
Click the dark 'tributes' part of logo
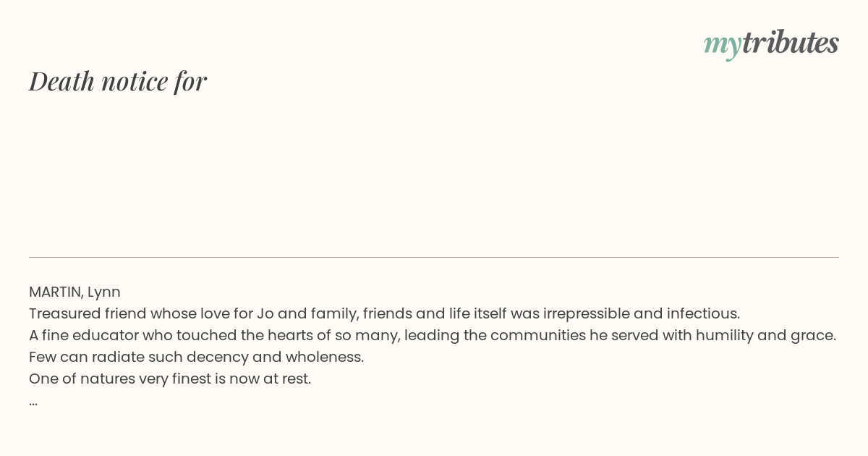click(x=791, y=43)
